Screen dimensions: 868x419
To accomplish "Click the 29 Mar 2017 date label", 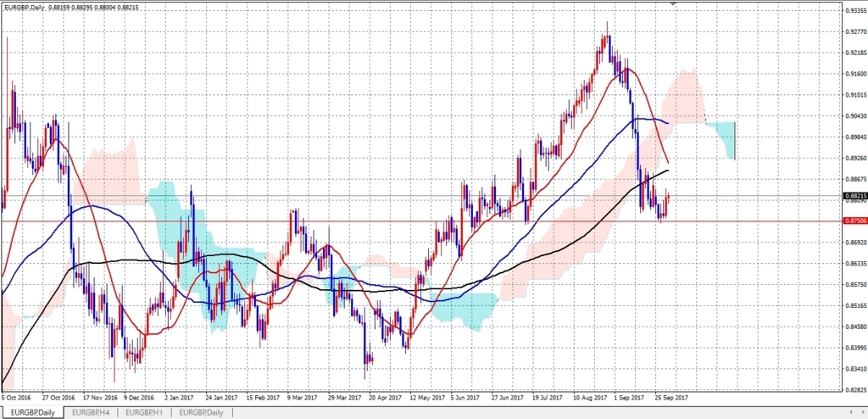I will pyautogui.click(x=344, y=398).
